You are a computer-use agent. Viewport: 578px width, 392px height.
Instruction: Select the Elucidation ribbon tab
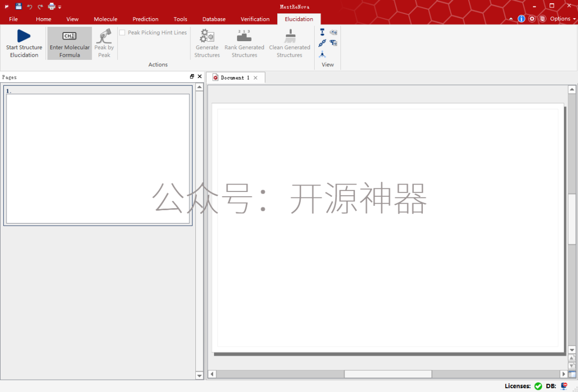point(299,19)
